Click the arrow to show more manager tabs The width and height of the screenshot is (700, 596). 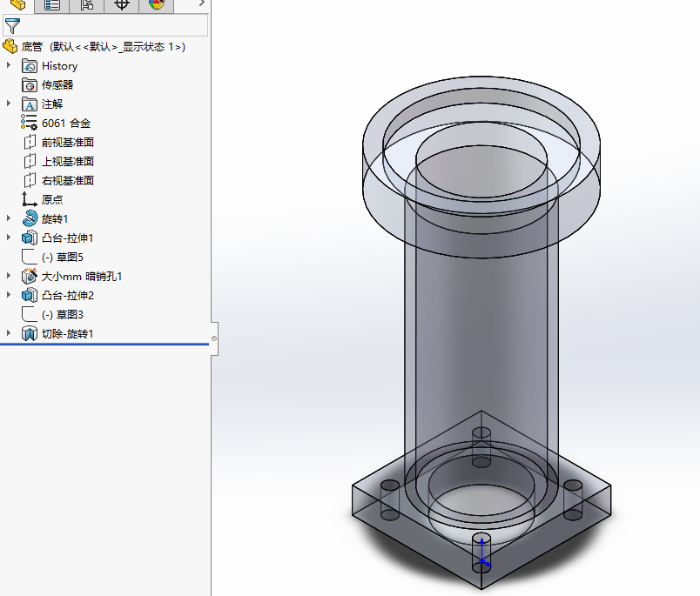(x=202, y=3)
